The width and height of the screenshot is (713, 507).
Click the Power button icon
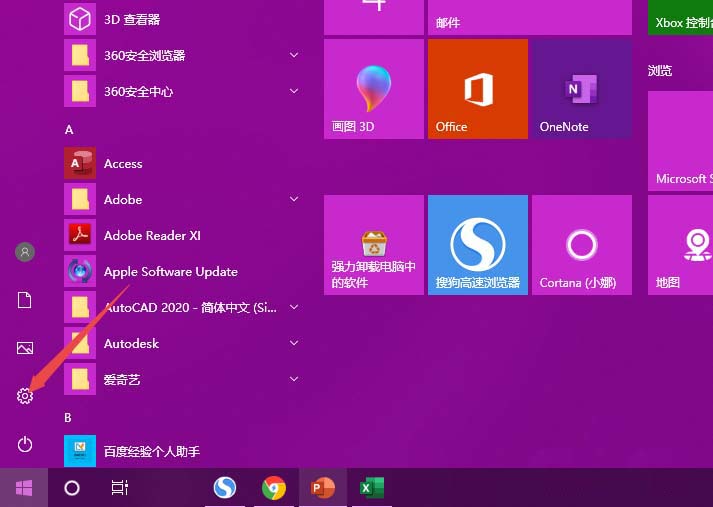[25, 444]
